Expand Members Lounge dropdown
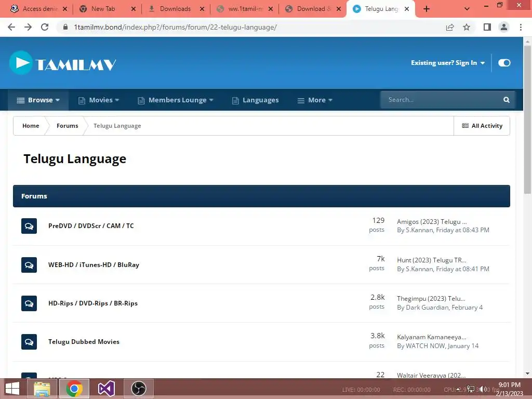 pos(176,100)
